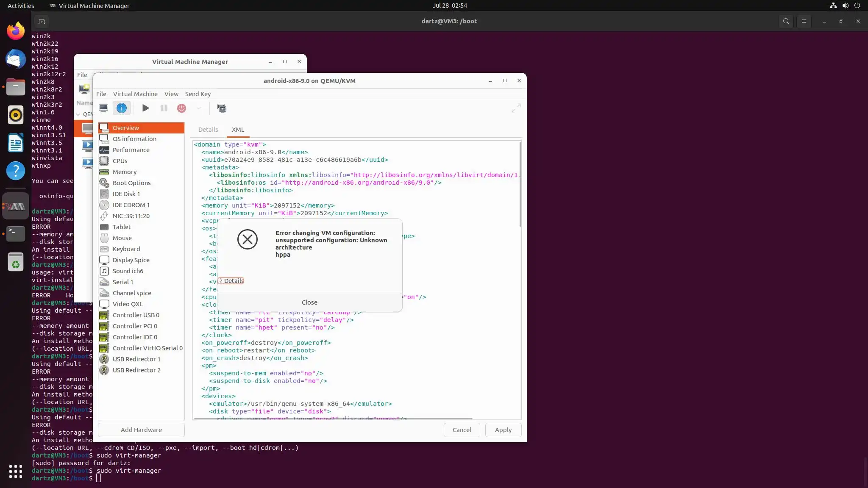Image resolution: width=868 pixels, height=488 pixels.
Task: Collapse the QEMU/KVM connection tree arrow
Action: (x=78, y=114)
